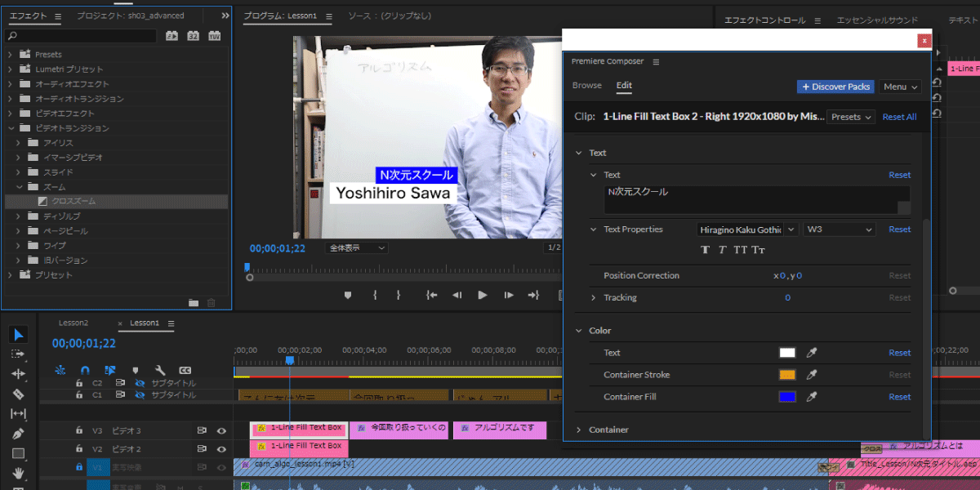Toggle linked selection in the timeline

(x=110, y=370)
